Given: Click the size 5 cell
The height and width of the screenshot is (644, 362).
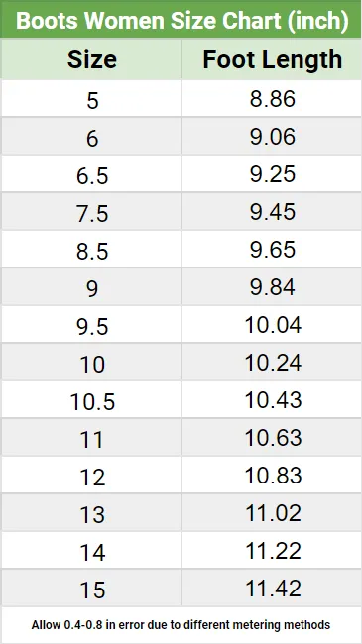Looking at the screenshot, I should point(91,98).
